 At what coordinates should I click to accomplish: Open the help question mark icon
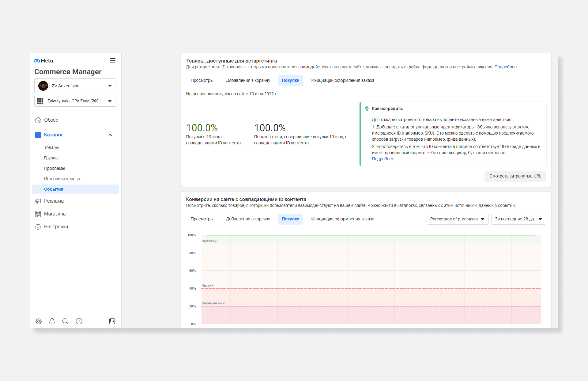pos(79,321)
